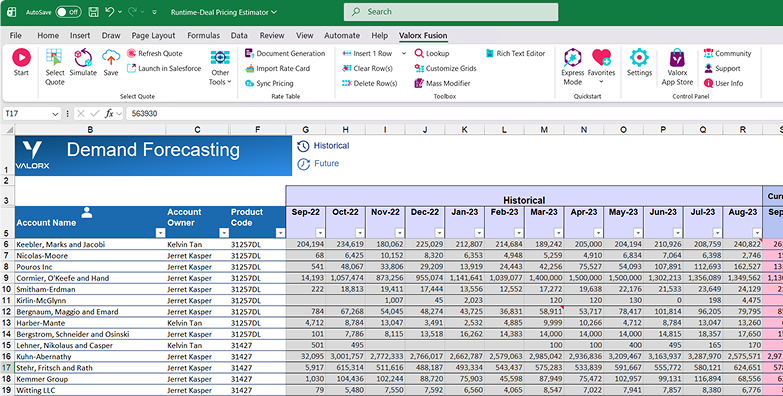Launch in Salesforce

tap(164, 68)
